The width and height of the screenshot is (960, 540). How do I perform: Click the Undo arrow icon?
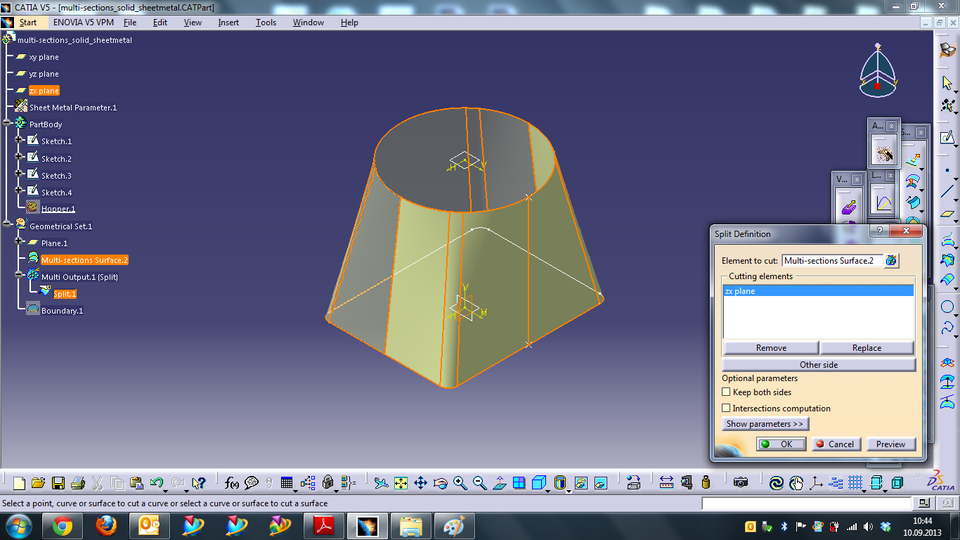click(156, 483)
